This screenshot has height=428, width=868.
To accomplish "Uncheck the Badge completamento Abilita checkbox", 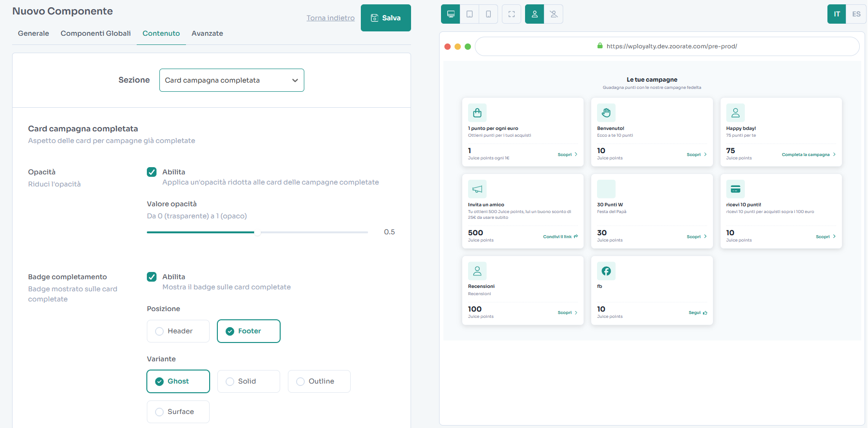I will 152,277.
